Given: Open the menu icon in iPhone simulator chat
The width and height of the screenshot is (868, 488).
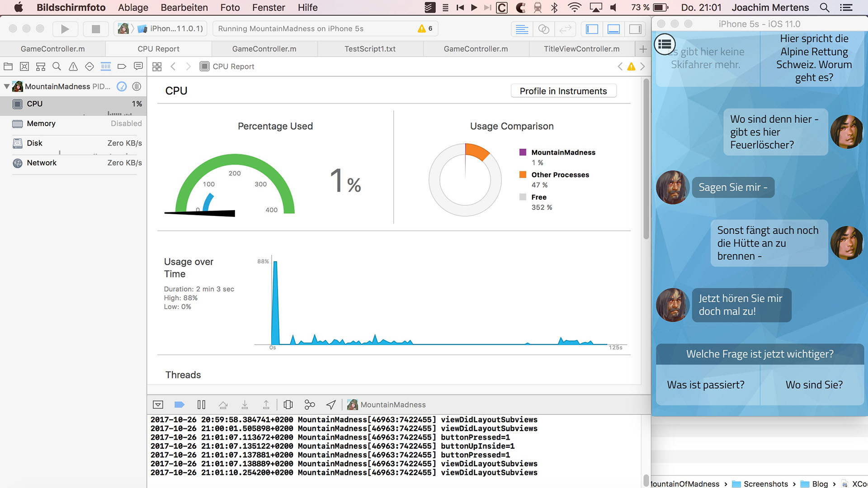Looking at the screenshot, I should coord(665,44).
